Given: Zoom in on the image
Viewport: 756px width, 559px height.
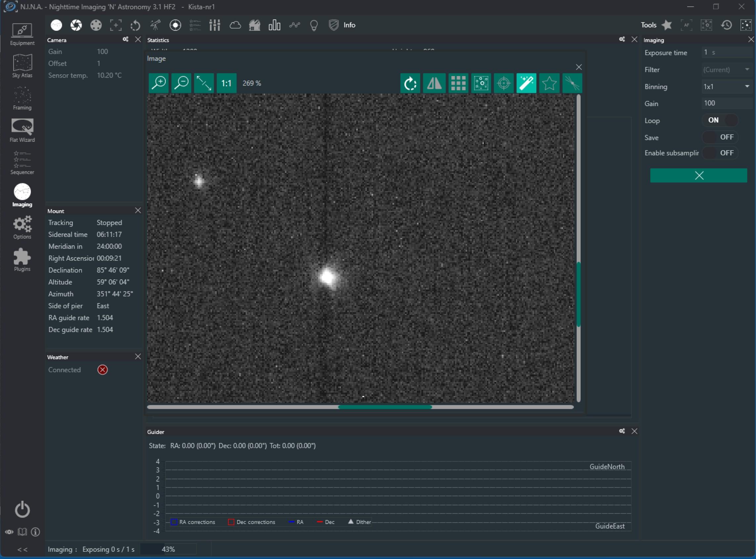Looking at the screenshot, I should [x=158, y=83].
